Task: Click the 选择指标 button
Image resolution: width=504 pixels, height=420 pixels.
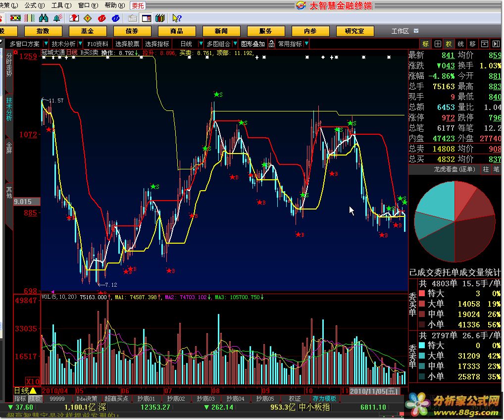Action: [157, 44]
